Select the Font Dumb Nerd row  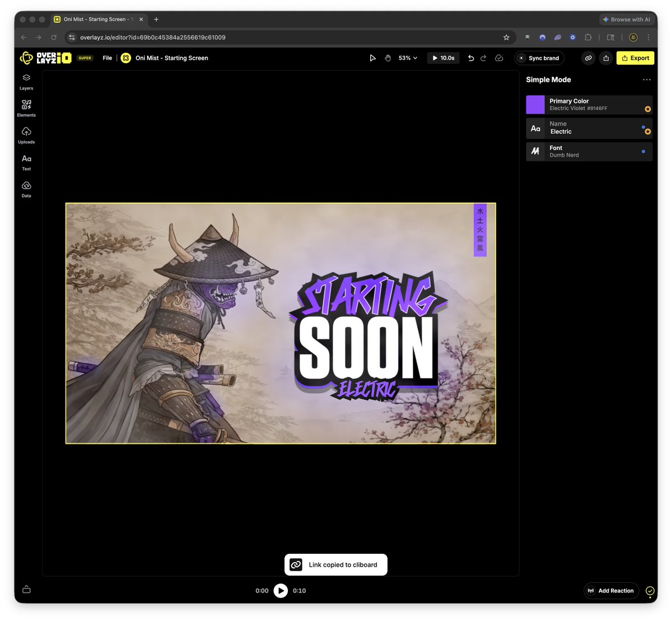[x=589, y=151]
